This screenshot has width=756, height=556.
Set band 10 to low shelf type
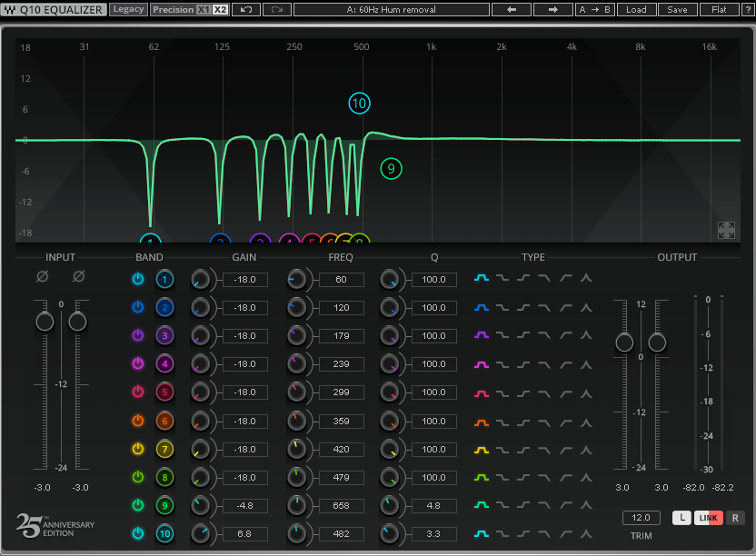[502, 534]
